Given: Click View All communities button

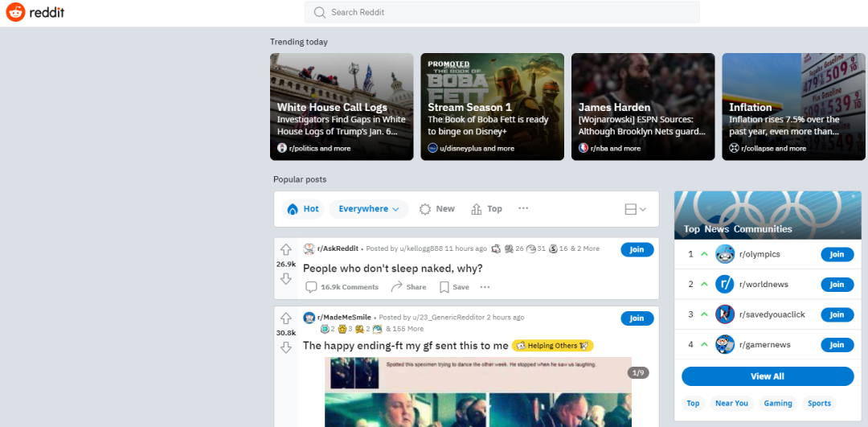Looking at the screenshot, I should [x=767, y=376].
